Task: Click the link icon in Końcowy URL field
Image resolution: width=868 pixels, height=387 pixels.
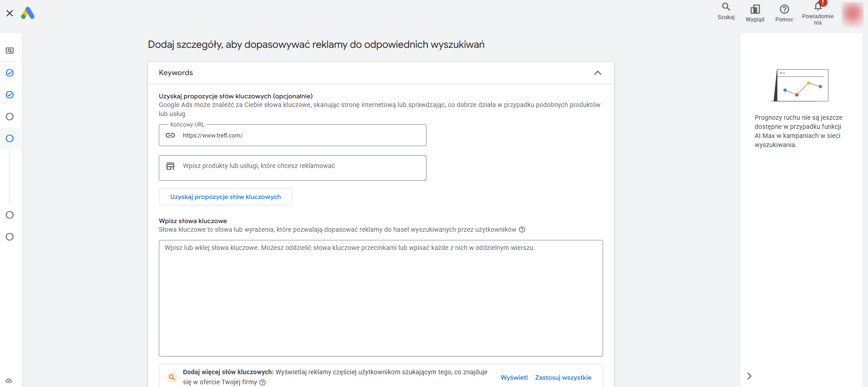Action: coord(170,135)
